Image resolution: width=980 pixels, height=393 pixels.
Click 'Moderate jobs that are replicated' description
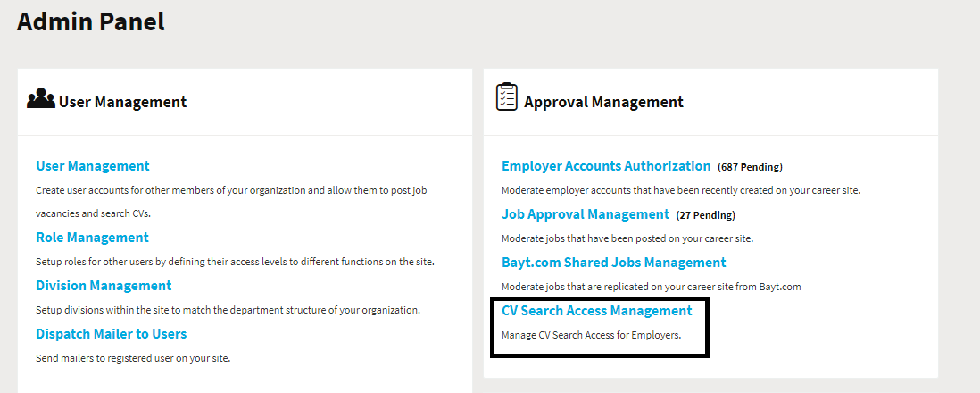coord(652,287)
